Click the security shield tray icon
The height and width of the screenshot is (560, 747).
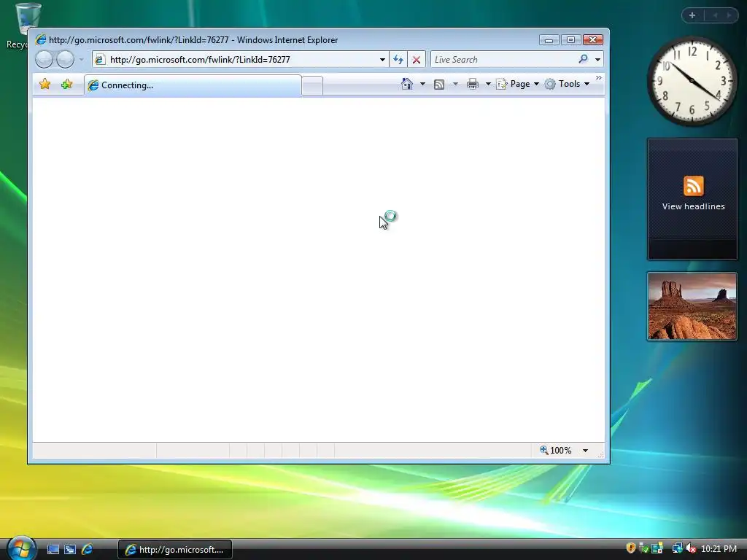(x=631, y=548)
